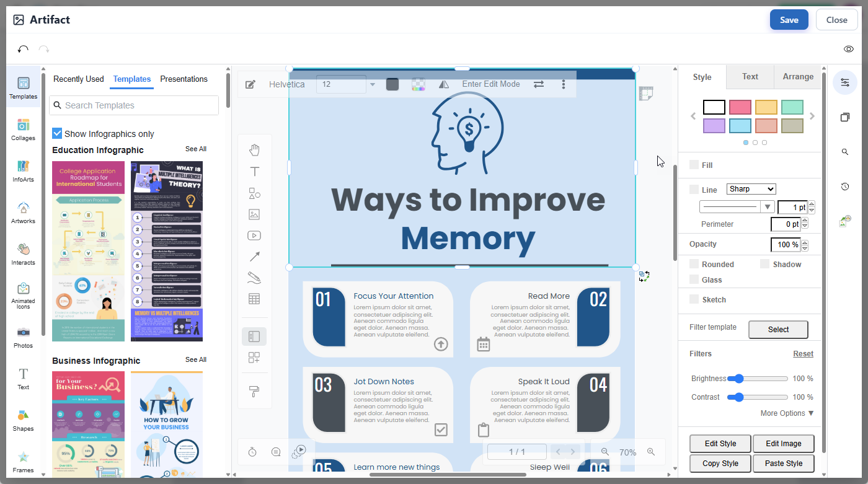The height and width of the screenshot is (484, 868).
Task: Click Select for Filter template
Action: [x=778, y=330]
